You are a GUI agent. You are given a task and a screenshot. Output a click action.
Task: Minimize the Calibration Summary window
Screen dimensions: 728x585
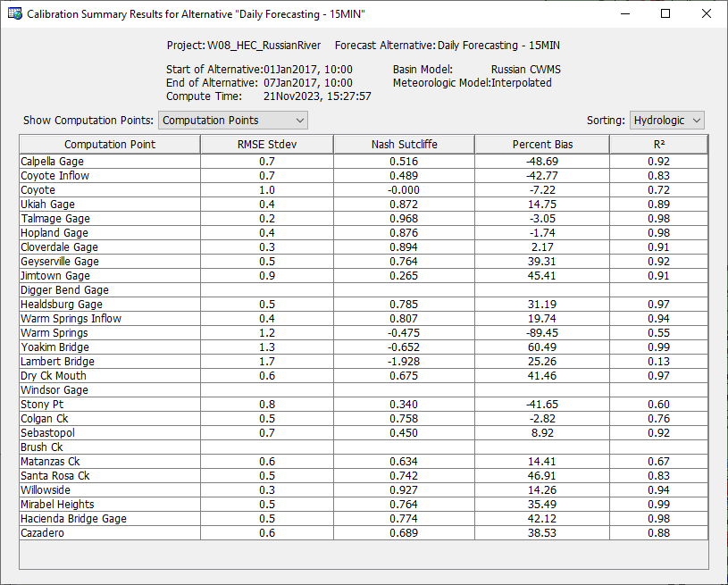coord(625,13)
